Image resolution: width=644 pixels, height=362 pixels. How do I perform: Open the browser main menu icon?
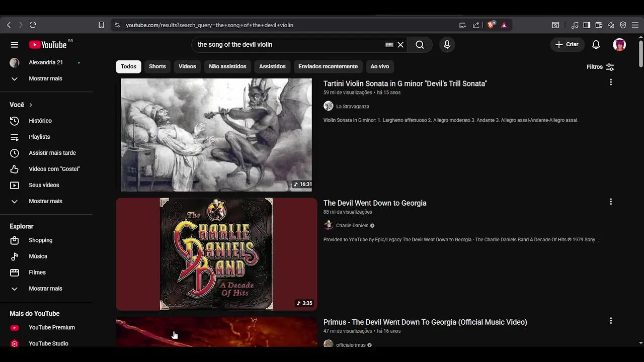(x=635, y=25)
